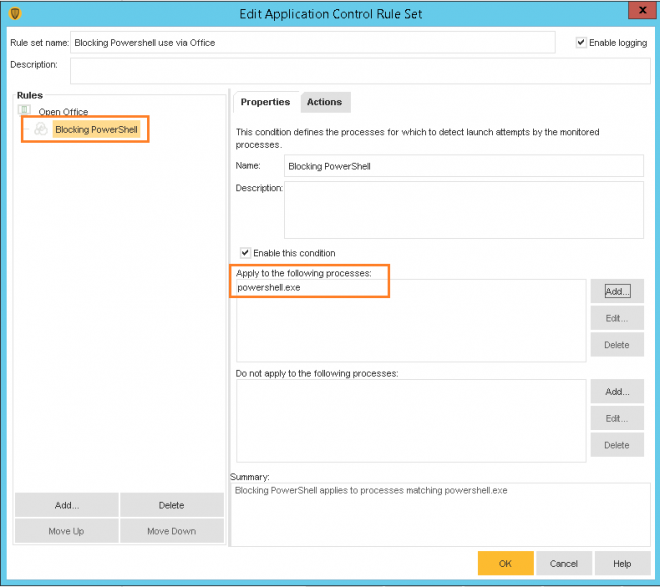The width and height of the screenshot is (660, 587).
Task: Select powershell.exe in the process list
Action: click(x=269, y=287)
